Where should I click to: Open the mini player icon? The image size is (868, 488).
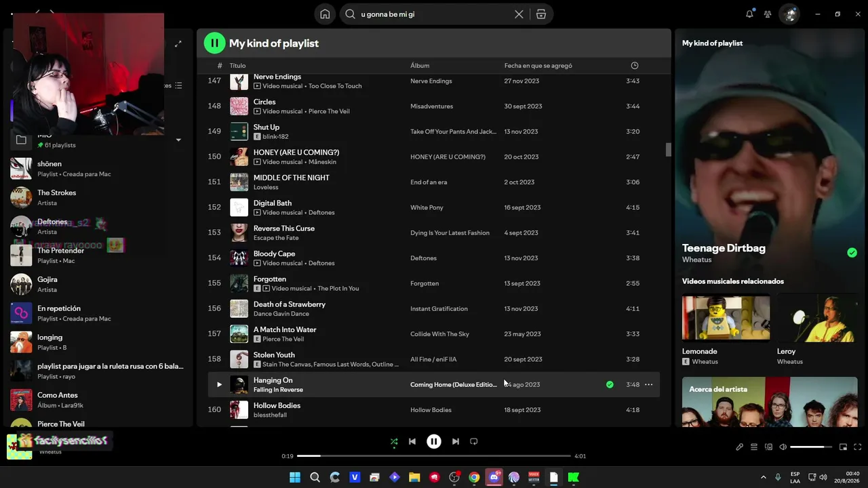tap(843, 447)
